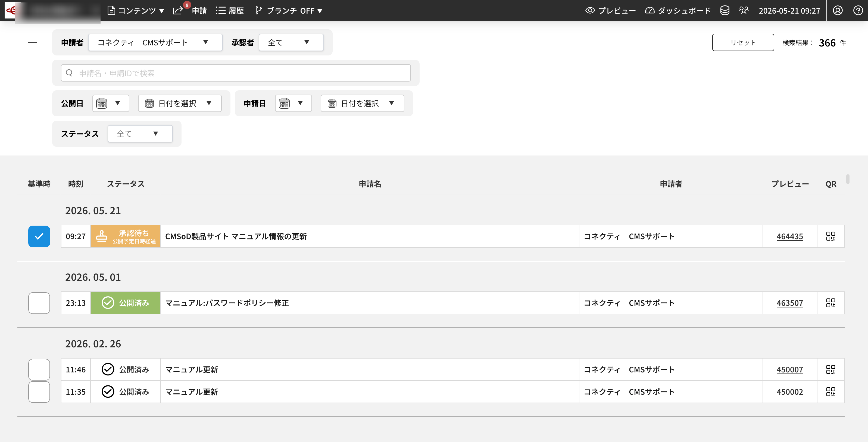This screenshot has height=442, width=868.
Task: Click the date-time 2026-05-21 09:27 in top bar
Action: click(789, 10)
